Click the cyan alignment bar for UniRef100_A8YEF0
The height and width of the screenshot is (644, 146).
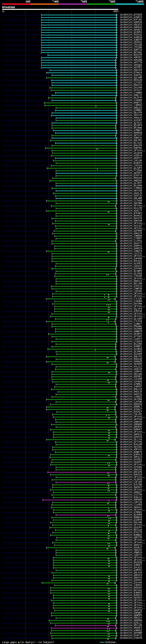(86, 173)
